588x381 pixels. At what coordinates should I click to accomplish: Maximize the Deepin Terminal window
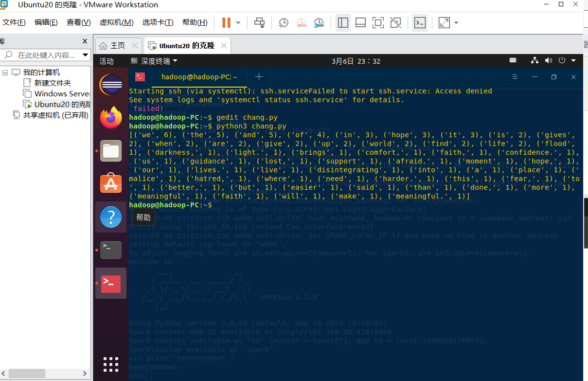[x=554, y=77]
